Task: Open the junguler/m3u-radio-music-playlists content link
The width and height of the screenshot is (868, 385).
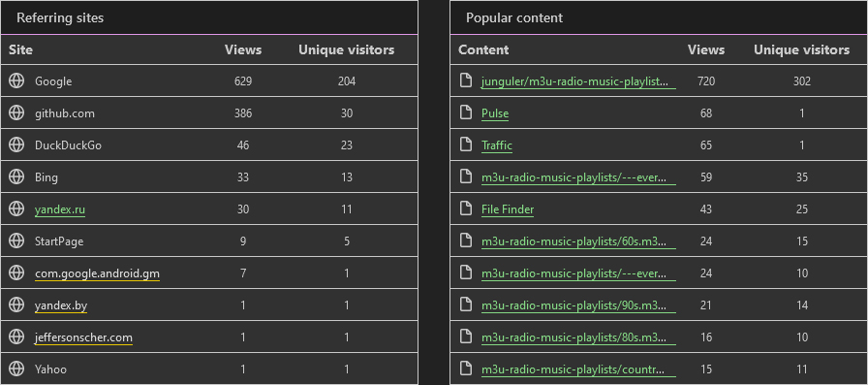Action: click(578, 81)
